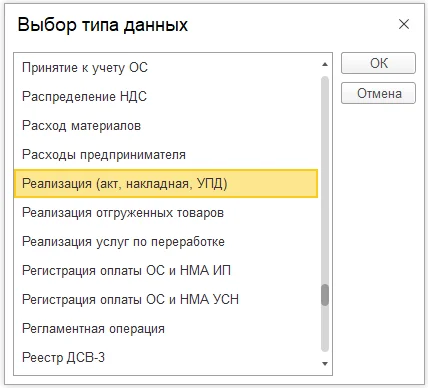This screenshot has height=388, width=428.
Task: Pick Расходы предпринимателя item
Action: [x=166, y=155]
